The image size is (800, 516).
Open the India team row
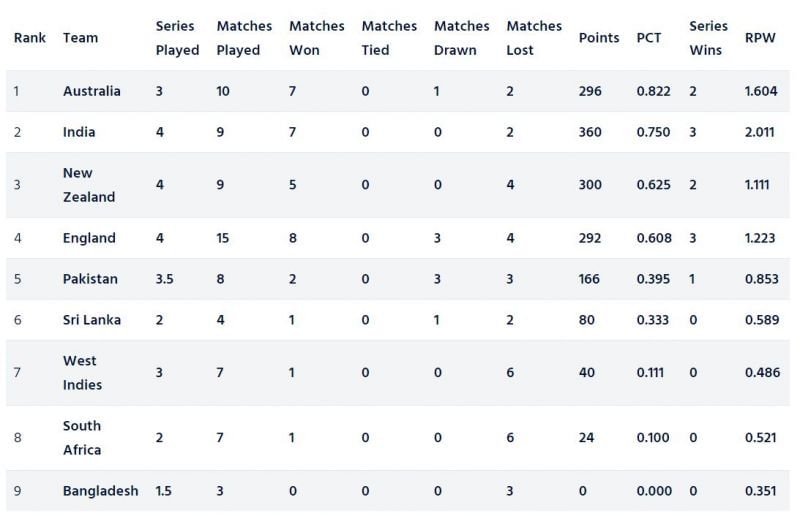(79, 132)
